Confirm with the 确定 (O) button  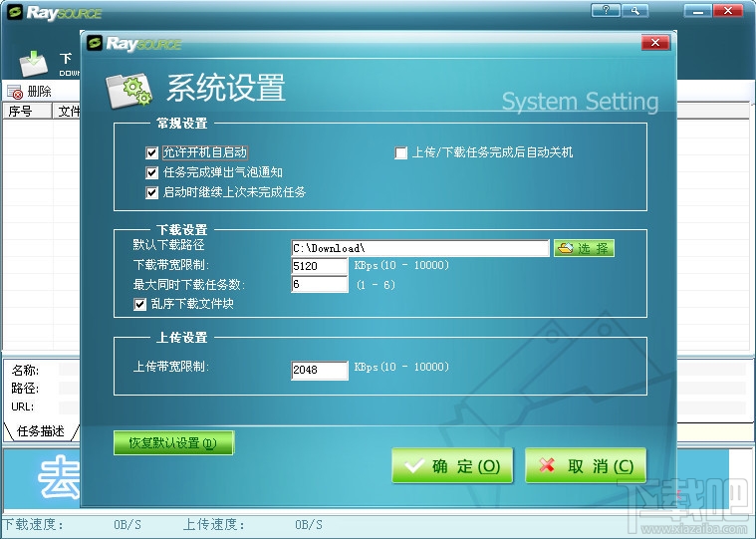(452, 465)
